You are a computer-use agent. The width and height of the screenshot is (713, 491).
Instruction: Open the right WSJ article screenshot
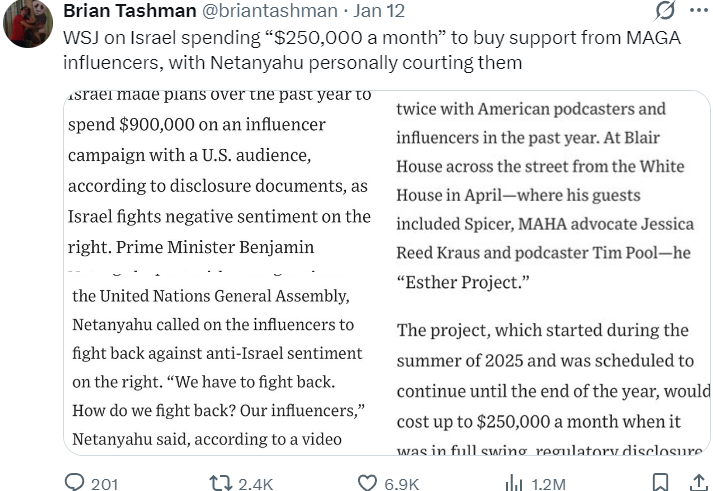(548, 270)
